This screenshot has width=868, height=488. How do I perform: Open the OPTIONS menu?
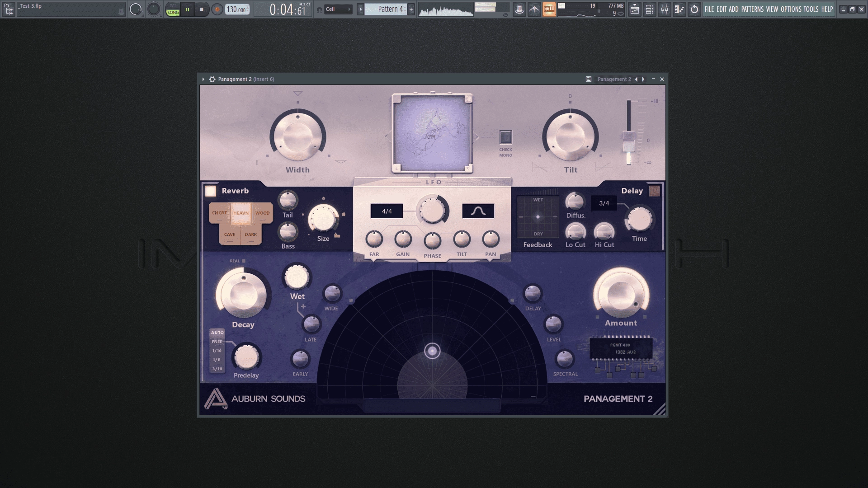pyautogui.click(x=791, y=9)
